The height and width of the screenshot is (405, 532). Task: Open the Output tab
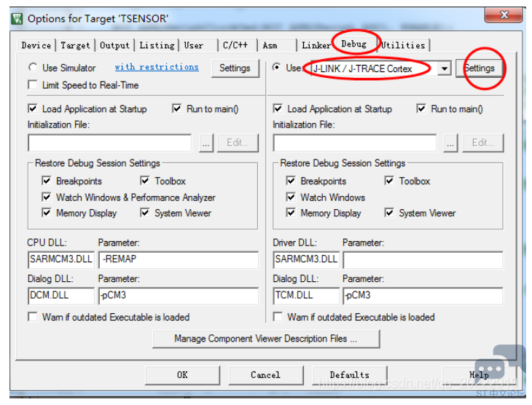point(114,45)
